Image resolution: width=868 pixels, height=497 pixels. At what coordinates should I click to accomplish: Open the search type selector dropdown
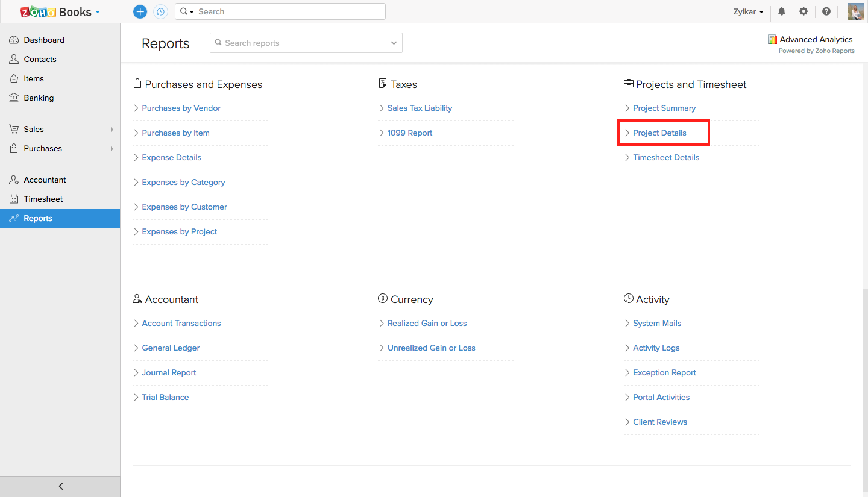point(187,11)
